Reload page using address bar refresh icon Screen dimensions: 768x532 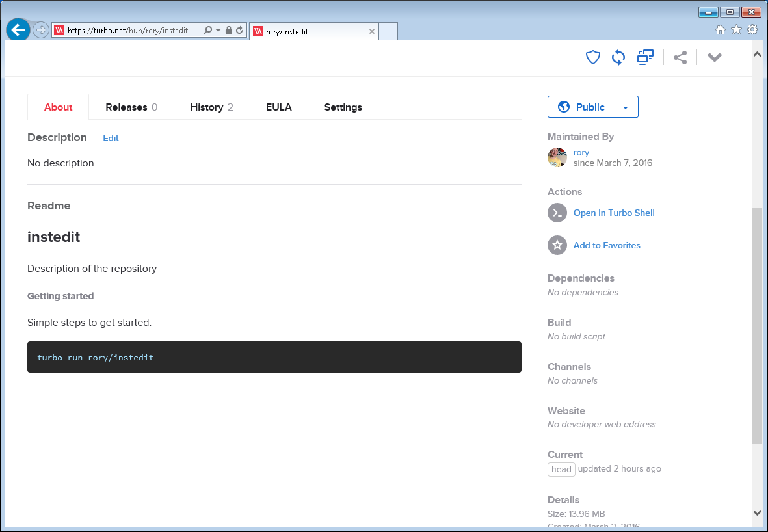pos(239,31)
